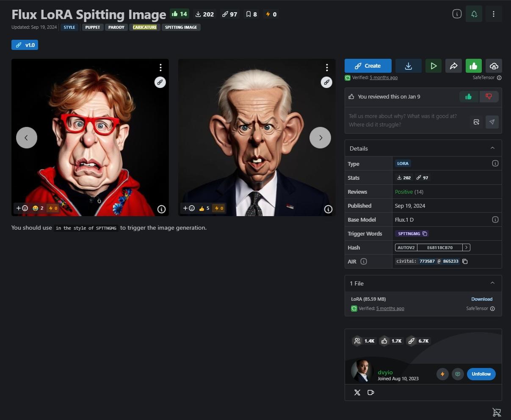This screenshot has height=420, width=511.
Task: Run the model with the green play icon
Action: 433,66
